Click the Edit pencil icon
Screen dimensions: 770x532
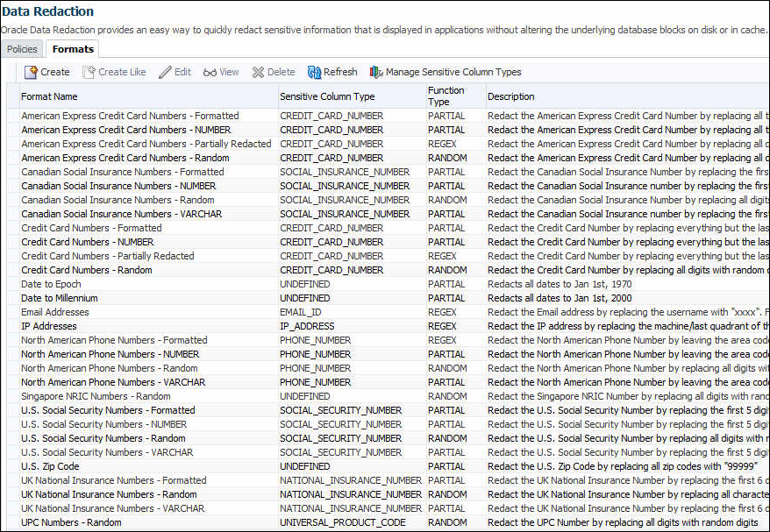[165, 72]
